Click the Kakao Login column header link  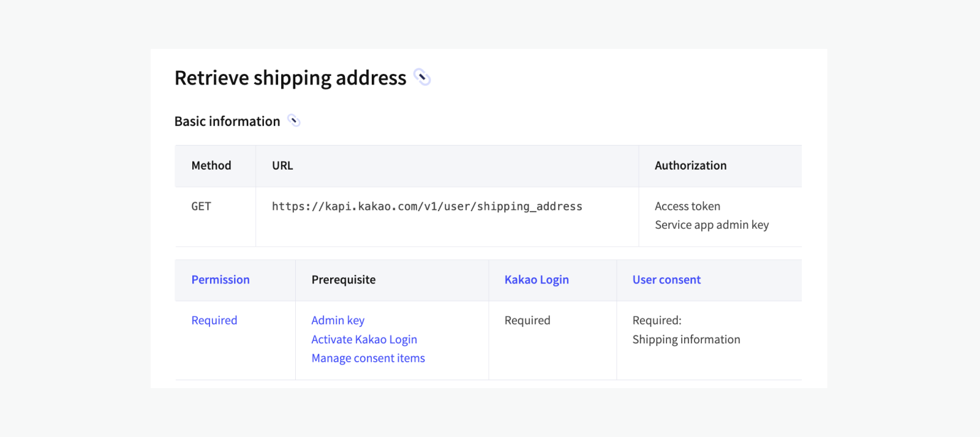coord(537,280)
